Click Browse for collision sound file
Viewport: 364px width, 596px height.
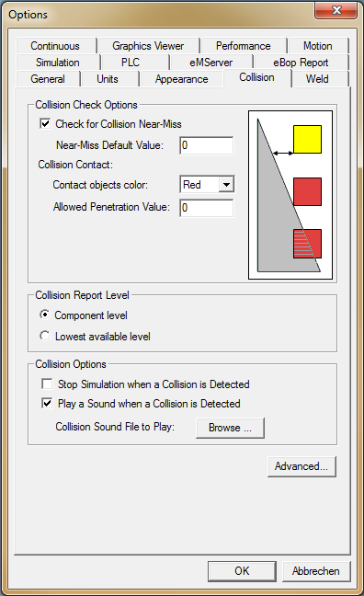tap(230, 428)
